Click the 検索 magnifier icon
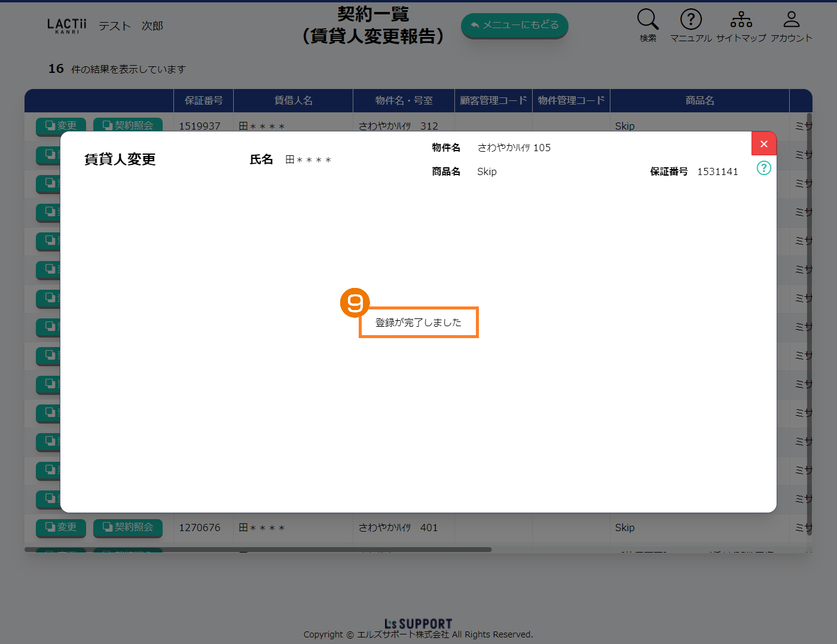The image size is (837, 644). point(647,20)
